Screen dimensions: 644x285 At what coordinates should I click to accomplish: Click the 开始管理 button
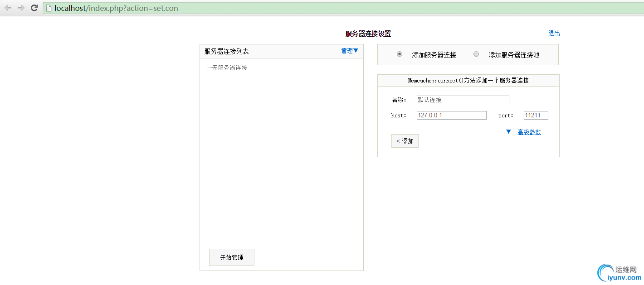231,257
